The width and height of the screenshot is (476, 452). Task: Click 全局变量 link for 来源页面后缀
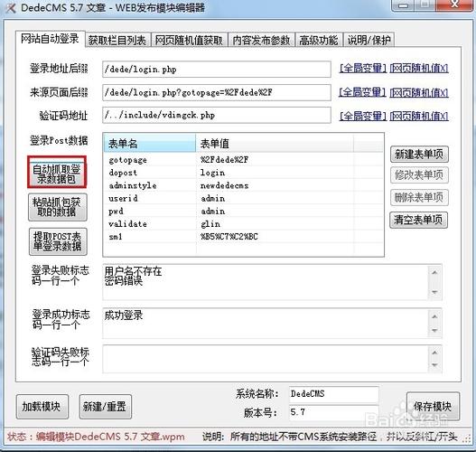click(363, 92)
